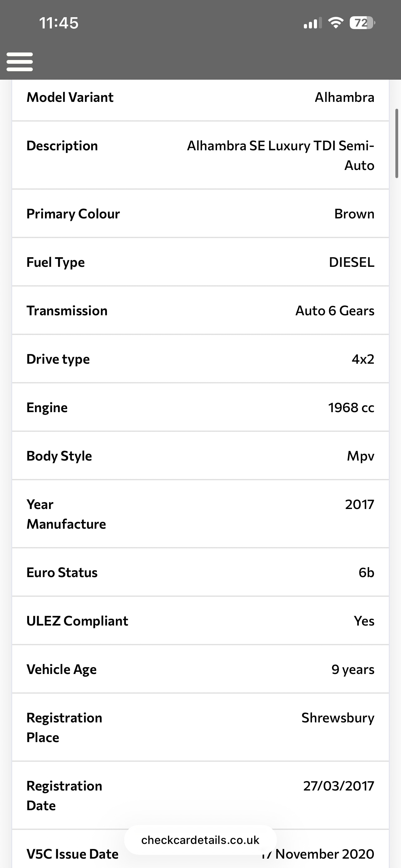Select the Year Manufacture label

[x=66, y=514]
